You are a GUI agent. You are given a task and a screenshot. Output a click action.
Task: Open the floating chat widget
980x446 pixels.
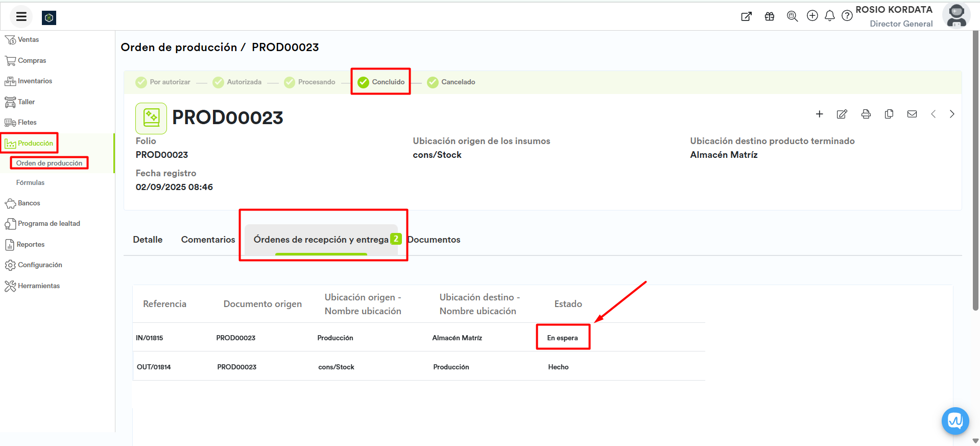coord(955,420)
